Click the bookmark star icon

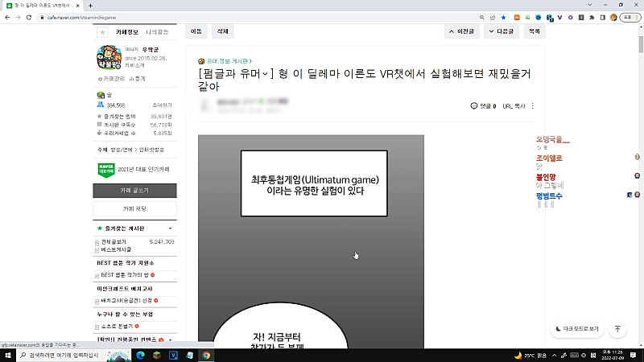pyautogui.click(x=503, y=18)
